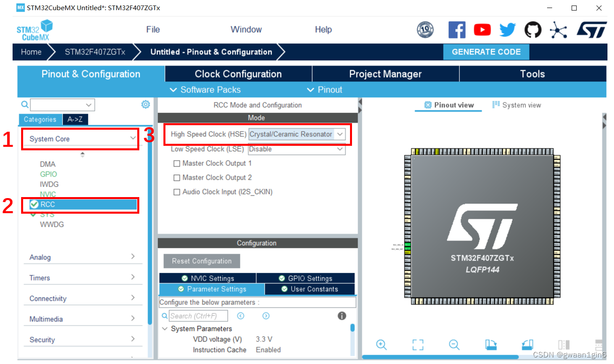Expand the Analog category

83,257
